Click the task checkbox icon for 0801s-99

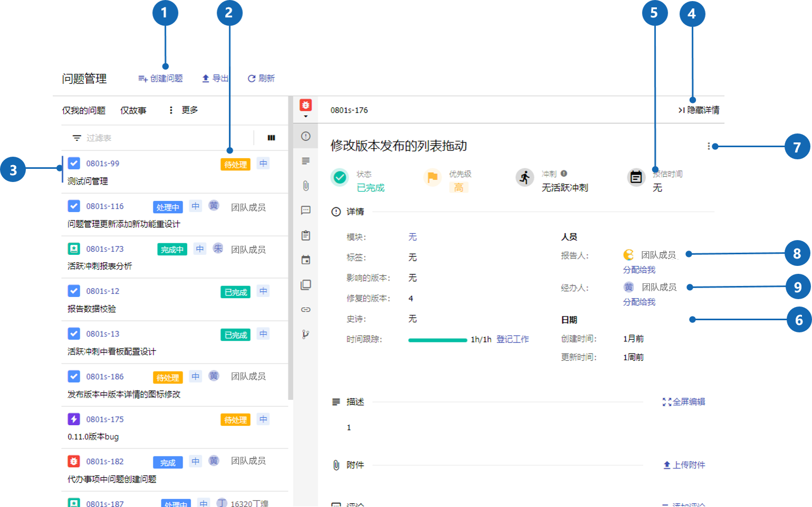pyautogui.click(x=74, y=164)
